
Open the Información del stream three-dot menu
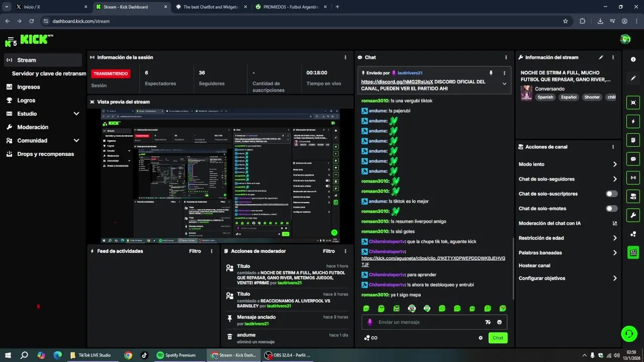[613, 57]
